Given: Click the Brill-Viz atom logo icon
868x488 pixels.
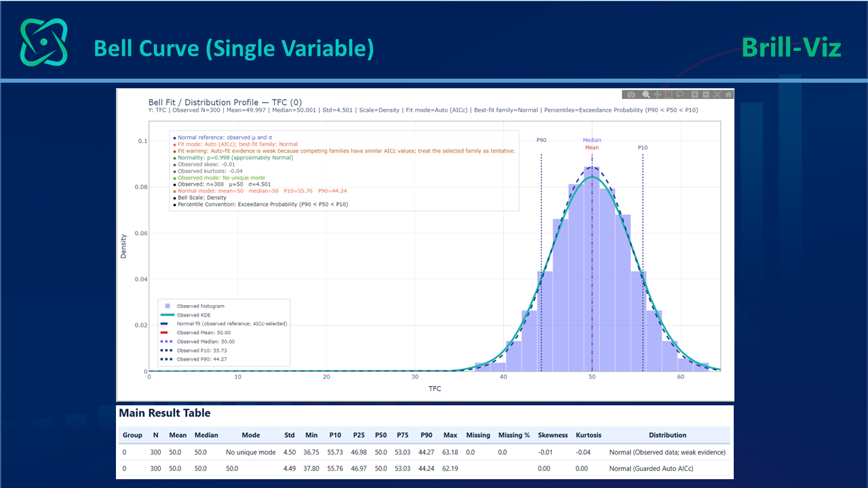Looking at the screenshot, I should [x=44, y=42].
